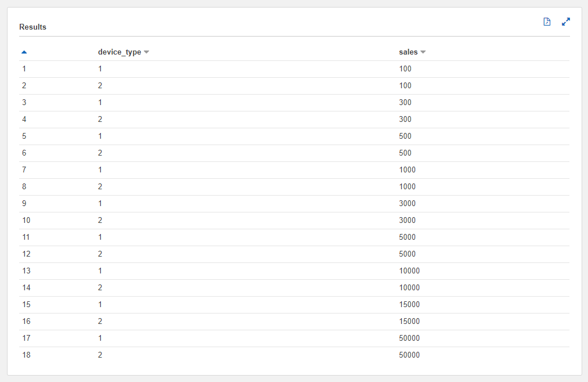Click device_type value 2 in row 4
Viewport: 588px width, 382px height.
click(100, 120)
